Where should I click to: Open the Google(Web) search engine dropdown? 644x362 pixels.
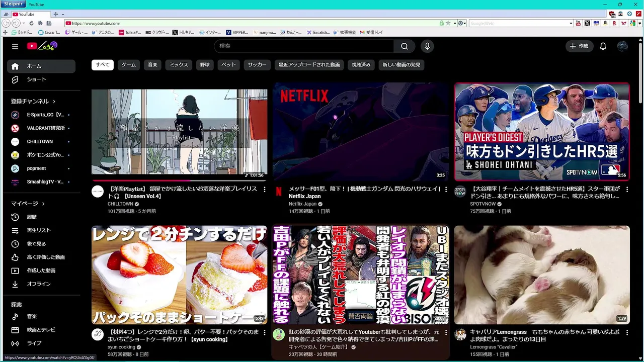(571, 23)
